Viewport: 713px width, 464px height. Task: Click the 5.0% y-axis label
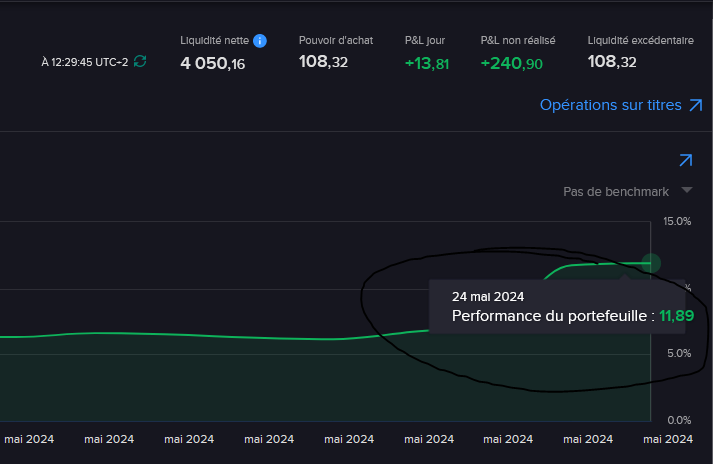679,353
